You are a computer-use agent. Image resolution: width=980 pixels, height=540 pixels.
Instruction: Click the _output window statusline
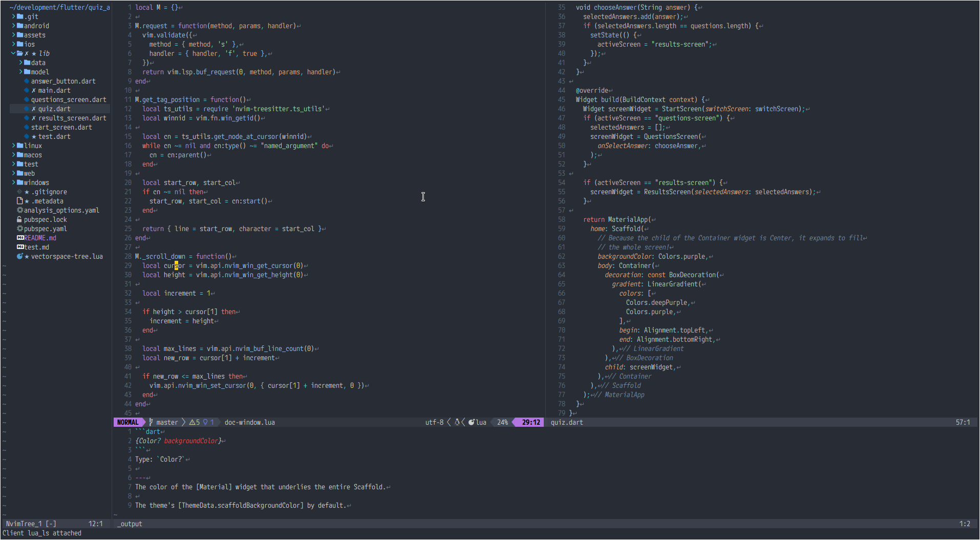(x=130, y=524)
